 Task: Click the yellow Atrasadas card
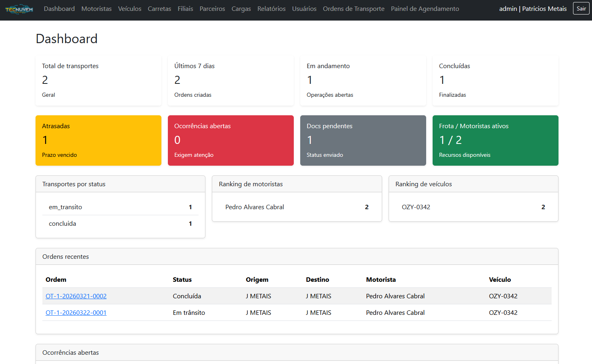[x=98, y=140]
